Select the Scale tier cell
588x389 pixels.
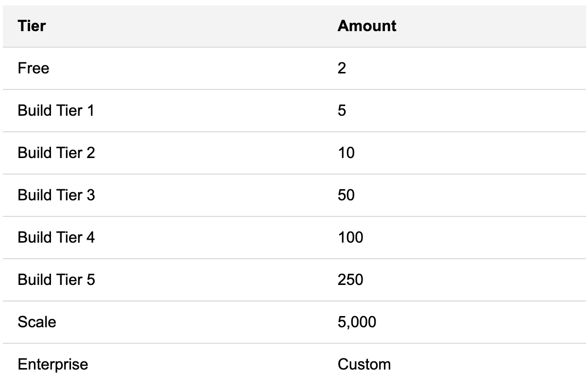tap(37, 322)
